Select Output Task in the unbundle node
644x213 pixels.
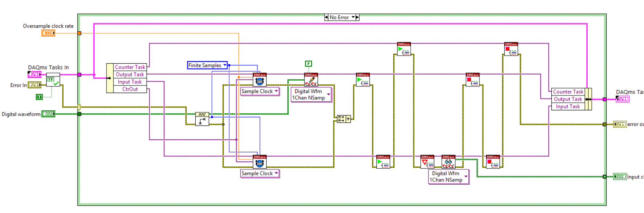click(x=130, y=74)
